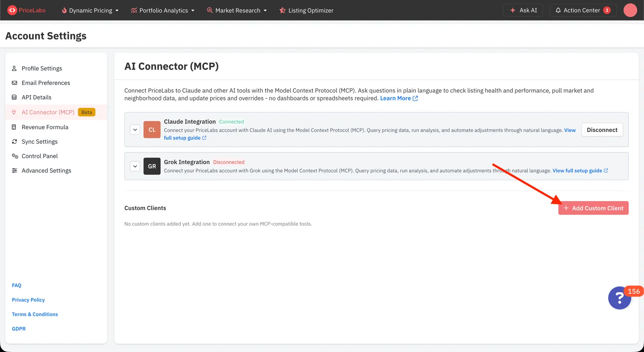
Task: Click Add Custom Client button
Action: 593,208
